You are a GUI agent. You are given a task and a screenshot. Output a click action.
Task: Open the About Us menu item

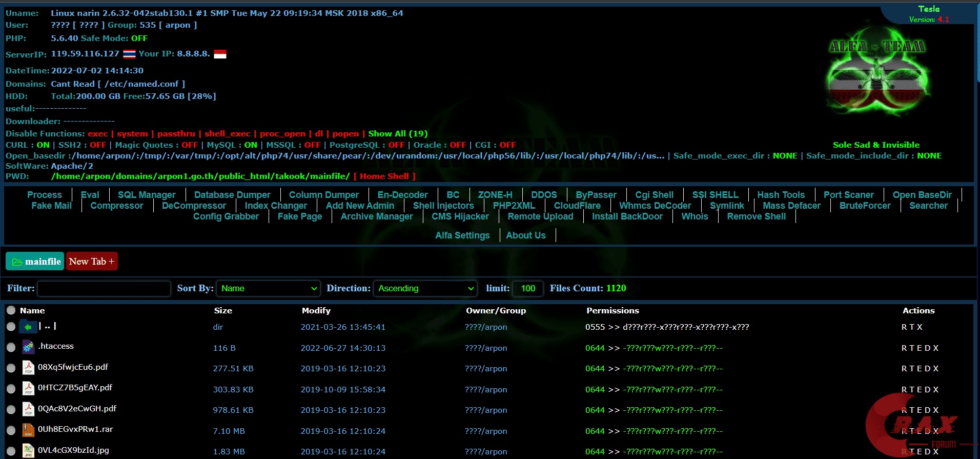(525, 235)
